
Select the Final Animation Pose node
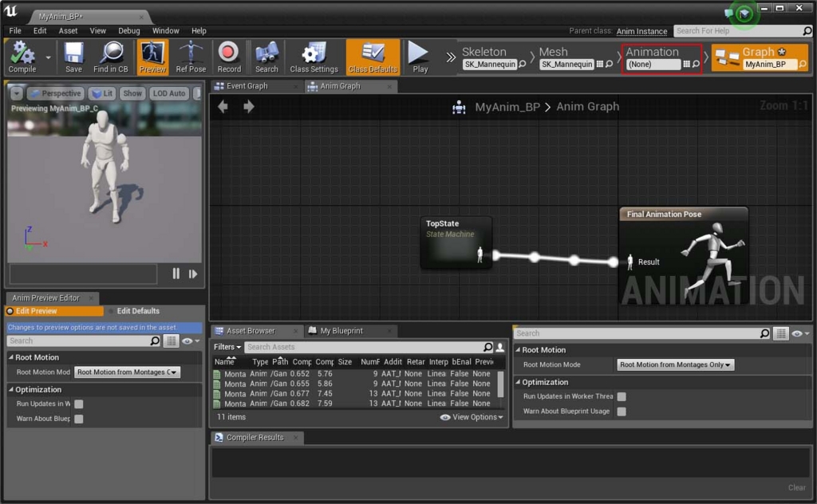pos(683,256)
